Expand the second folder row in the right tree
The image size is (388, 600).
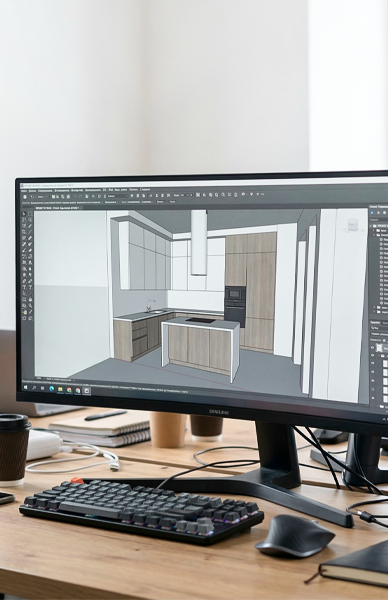(x=373, y=230)
